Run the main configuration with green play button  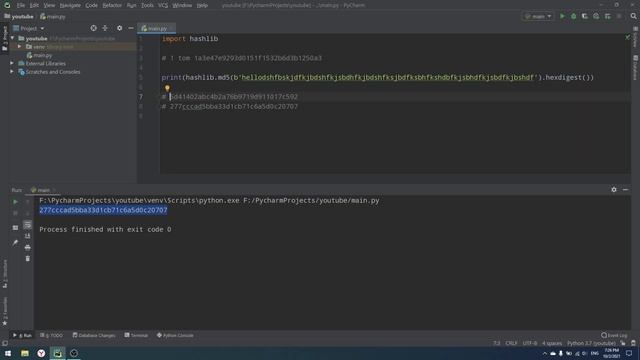click(x=562, y=16)
